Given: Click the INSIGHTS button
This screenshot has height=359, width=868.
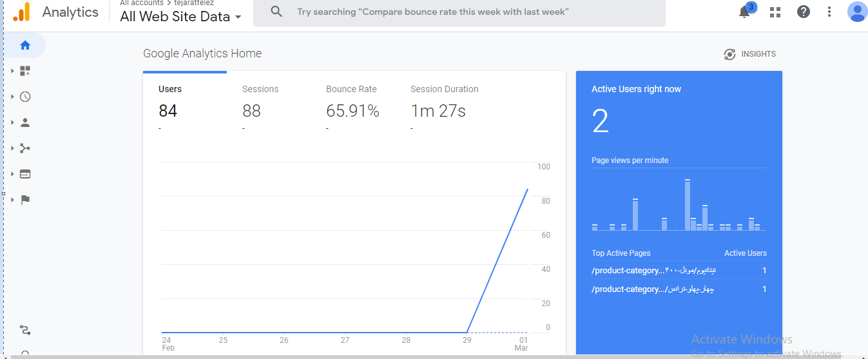Looking at the screenshot, I should pos(749,54).
